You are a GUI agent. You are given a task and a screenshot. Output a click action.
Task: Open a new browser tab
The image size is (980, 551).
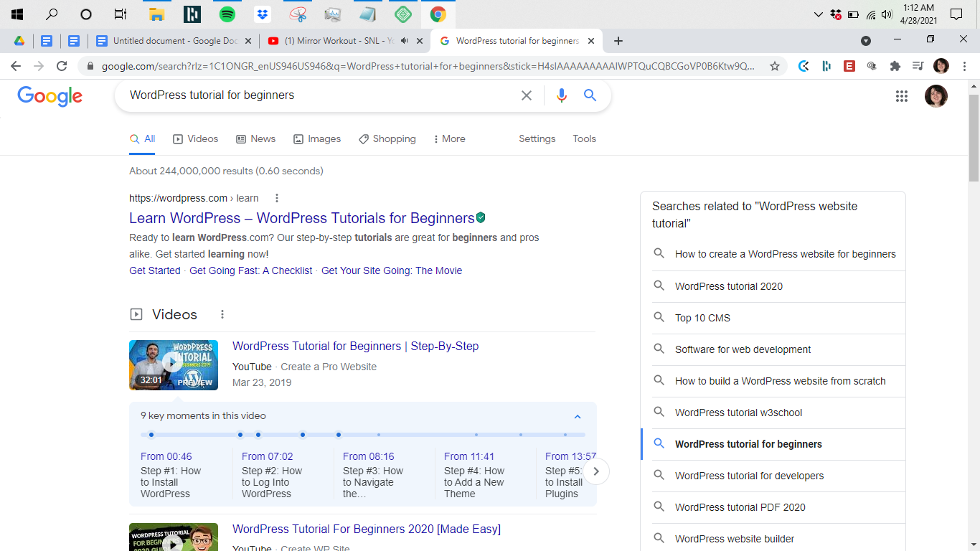618,41
